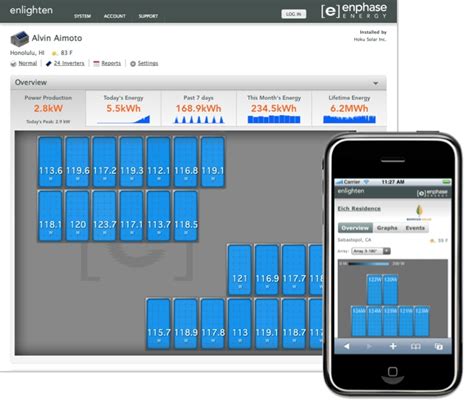Viewport: 474px width, 408px height.
Task: Open the 24 Inverters link
Action: click(69, 63)
